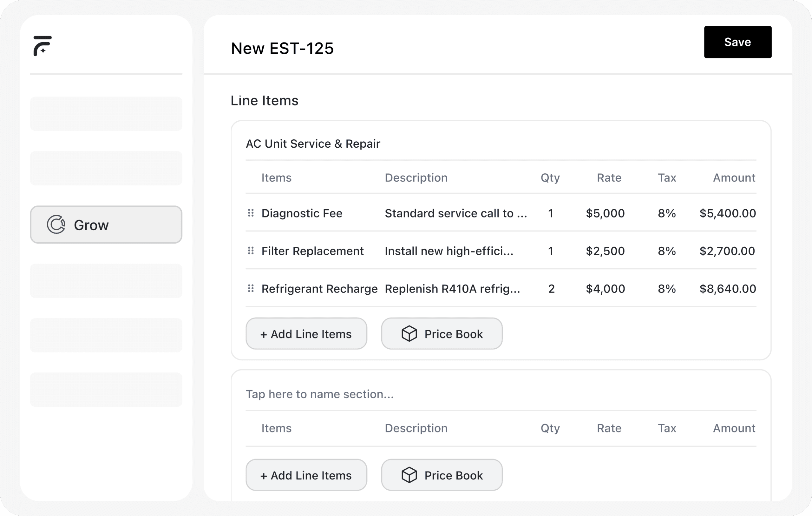Grab the Refrigerant Recharge drag handle
This screenshot has width=812, height=516.
251,289
